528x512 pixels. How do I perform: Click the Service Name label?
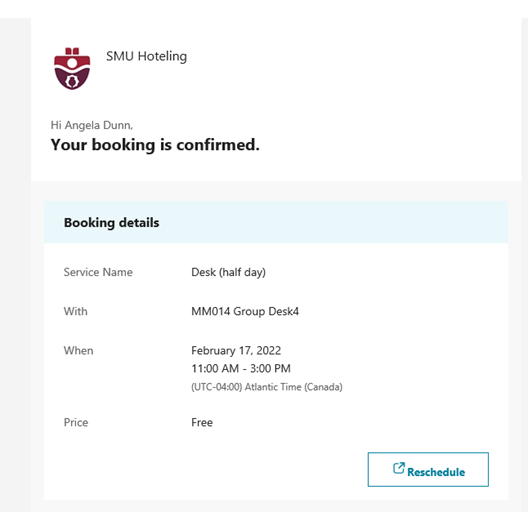(98, 272)
